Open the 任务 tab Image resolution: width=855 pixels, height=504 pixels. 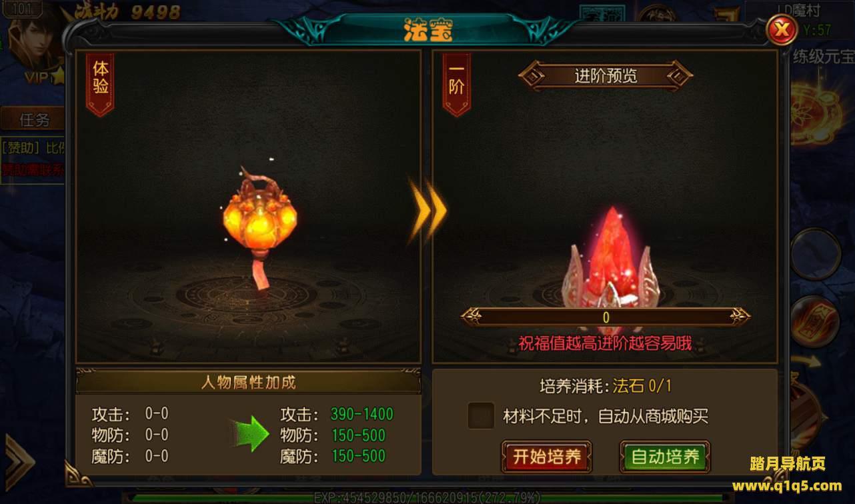tap(34, 120)
